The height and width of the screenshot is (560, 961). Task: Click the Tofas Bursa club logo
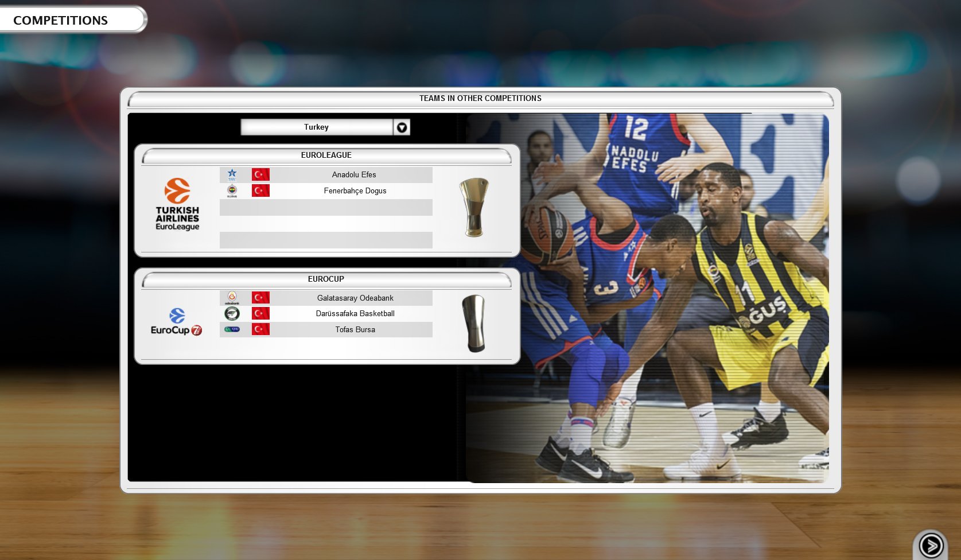tap(232, 329)
